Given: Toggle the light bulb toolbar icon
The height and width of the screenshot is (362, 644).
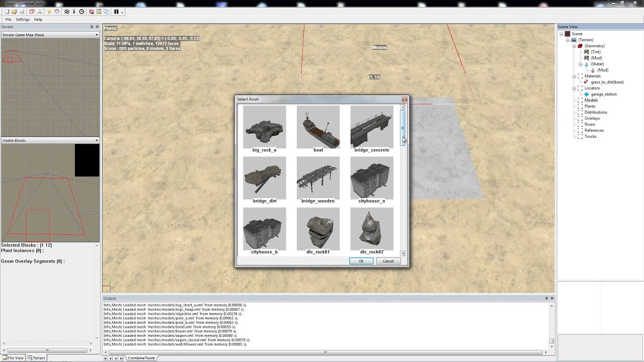Looking at the screenshot, I should click(49, 12).
